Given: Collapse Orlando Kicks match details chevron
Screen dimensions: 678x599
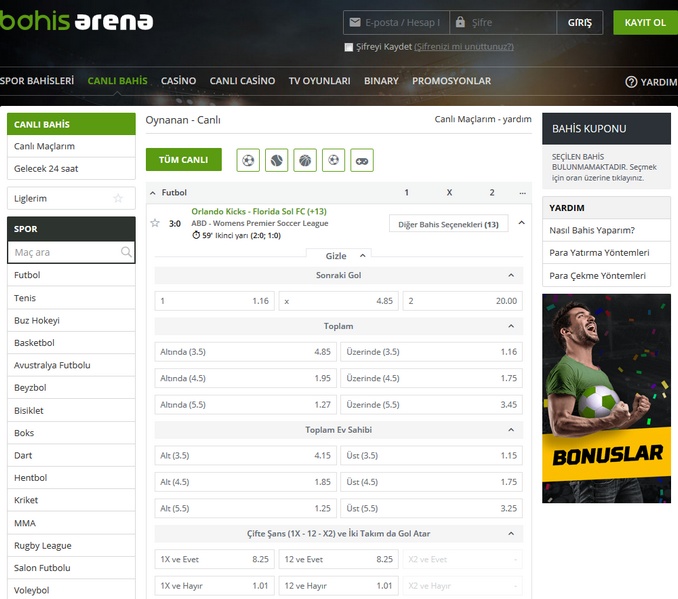Looking at the screenshot, I should (x=521, y=223).
